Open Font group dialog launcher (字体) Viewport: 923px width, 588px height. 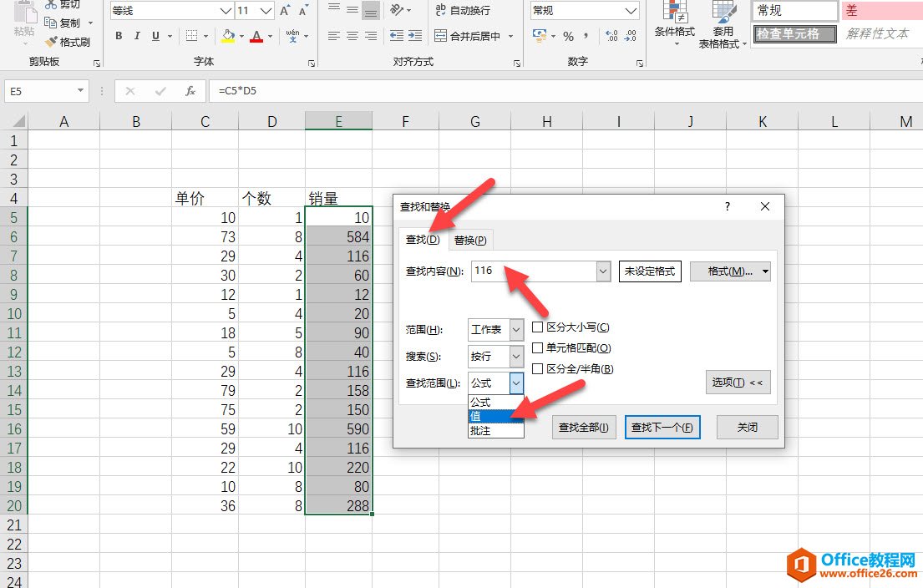pyautogui.click(x=312, y=63)
